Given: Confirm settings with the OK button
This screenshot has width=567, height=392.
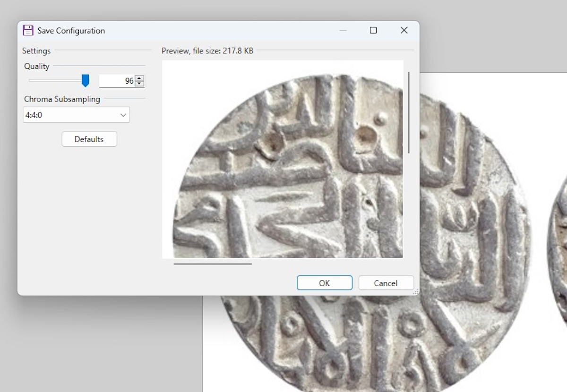Looking at the screenshot, I should tap(324, 283).
